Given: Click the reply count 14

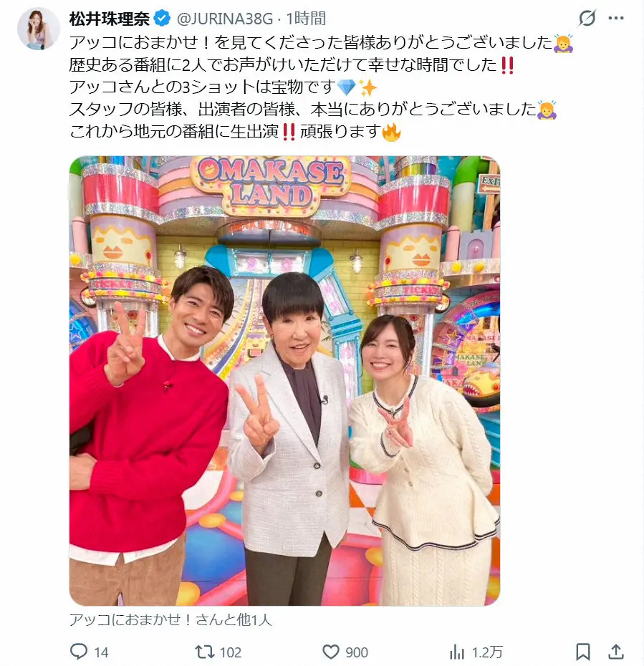Looking at the screenshot, I should (x=101, y=652).
